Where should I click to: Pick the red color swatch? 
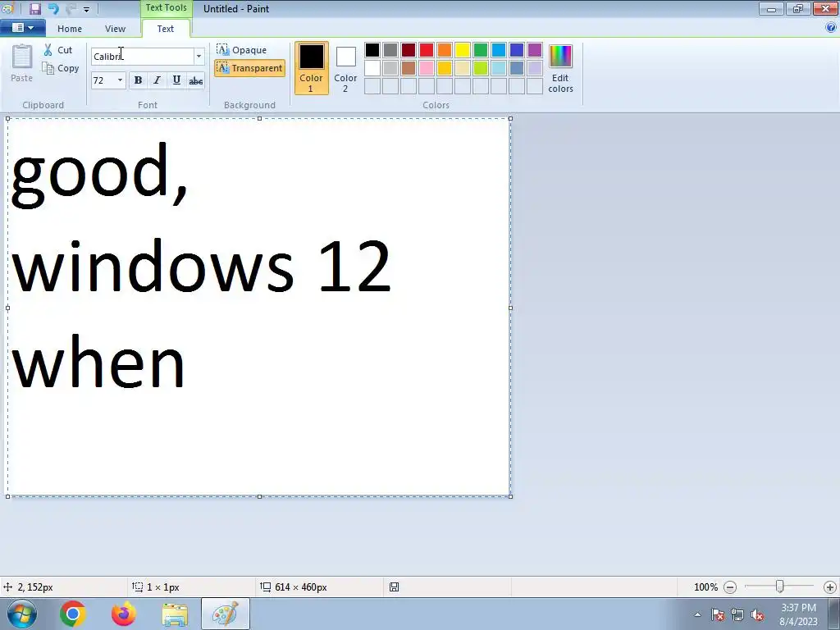(x=427, y=50)
